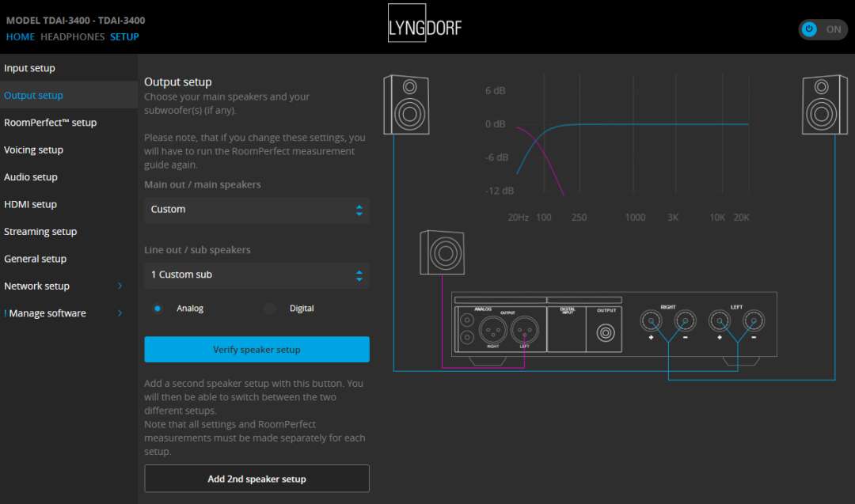
Task: Click the left bookshelf speaker icon
Action: pos(406,104)
